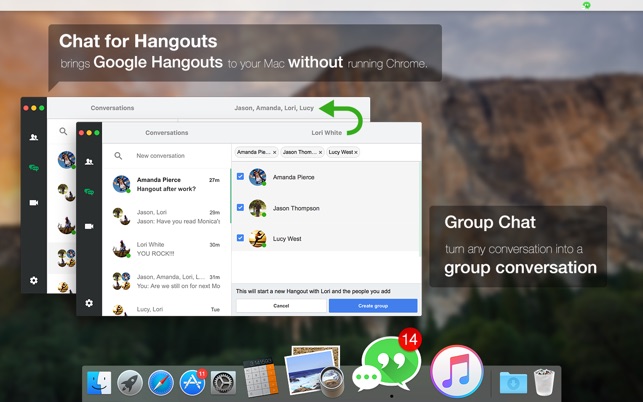This screenshot has width=643, height=402.
Task: Open 'Jason, Amanda, Lori, L...' group conversation
Action: 166,281
